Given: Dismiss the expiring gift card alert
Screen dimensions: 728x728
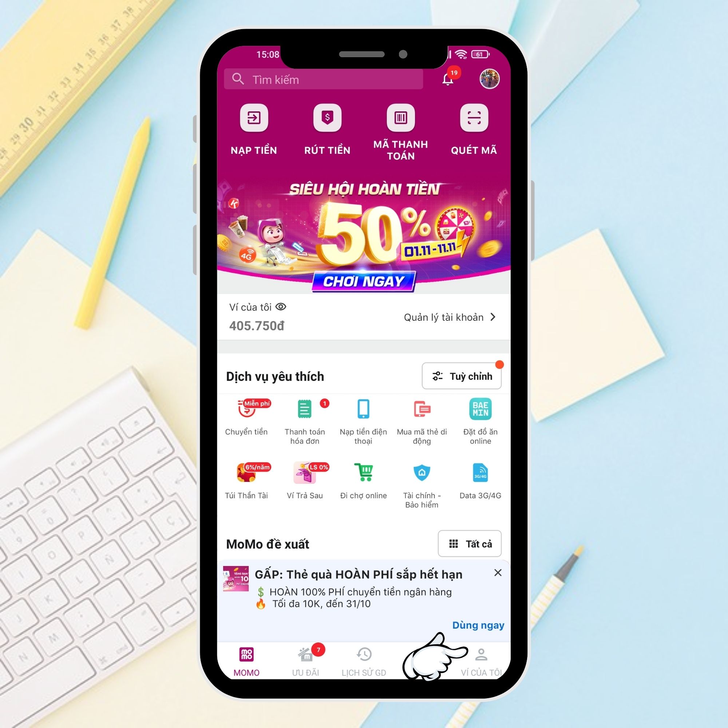Looking at the screenshot, I should pos(499,572).
